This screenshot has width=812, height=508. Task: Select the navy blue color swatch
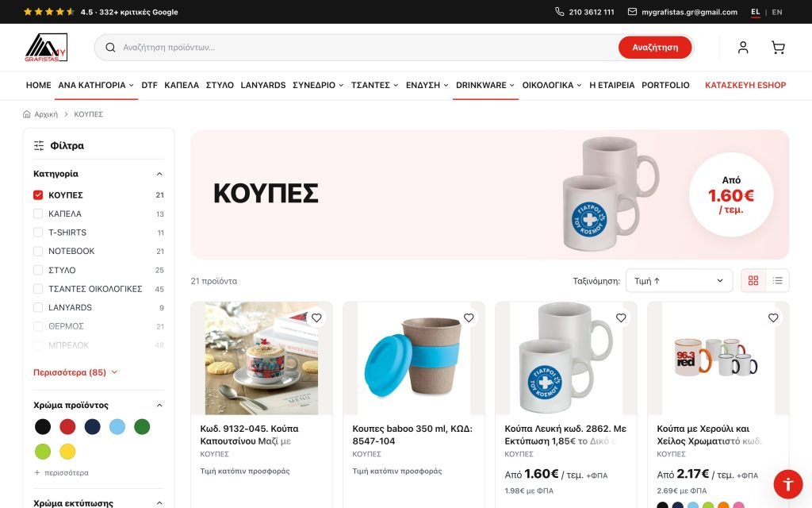point(92,426)
